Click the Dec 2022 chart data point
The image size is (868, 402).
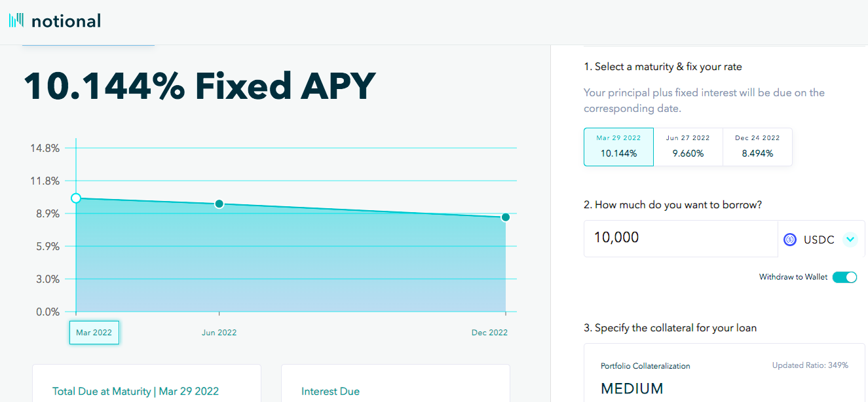[506, 217]
